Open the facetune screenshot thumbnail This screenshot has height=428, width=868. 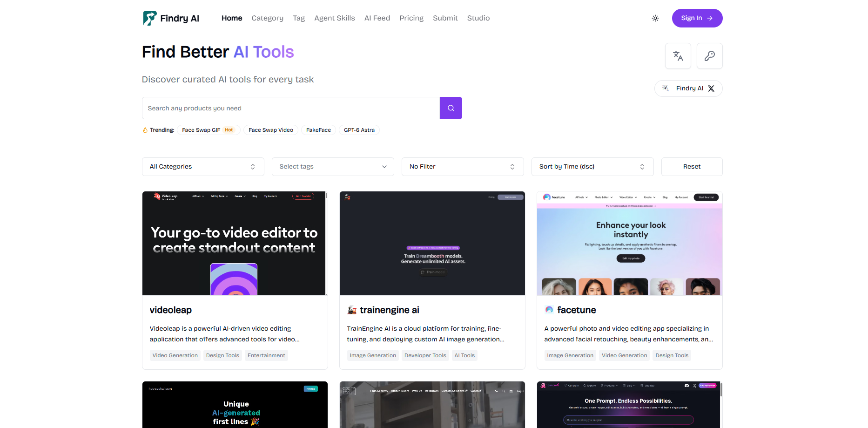[x=630, y=243]
